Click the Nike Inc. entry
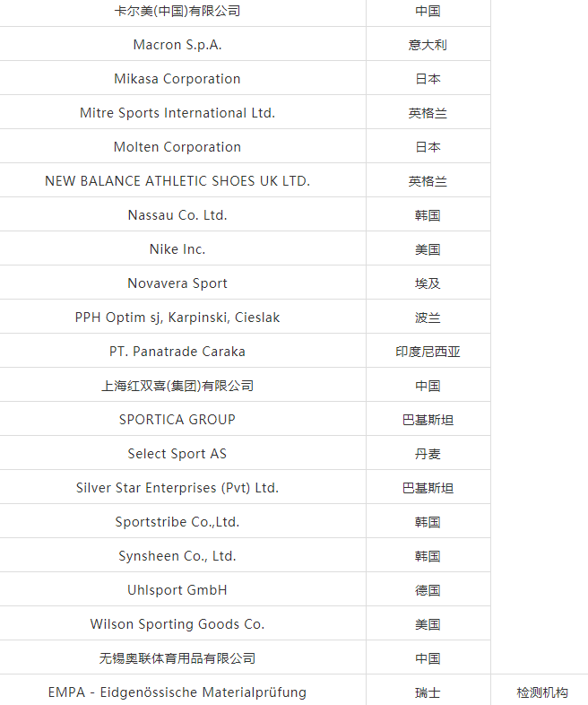Viewport: 588px width, 705px height. [177, 249]
